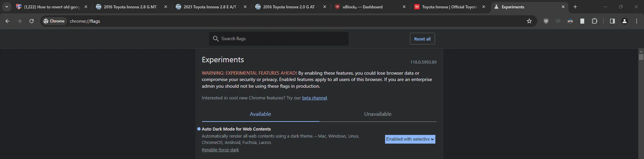Image resolution: width=644 pixels, height=159 pixels.
Task: Click the Chrome site info chip
Action: coord(54,21)
